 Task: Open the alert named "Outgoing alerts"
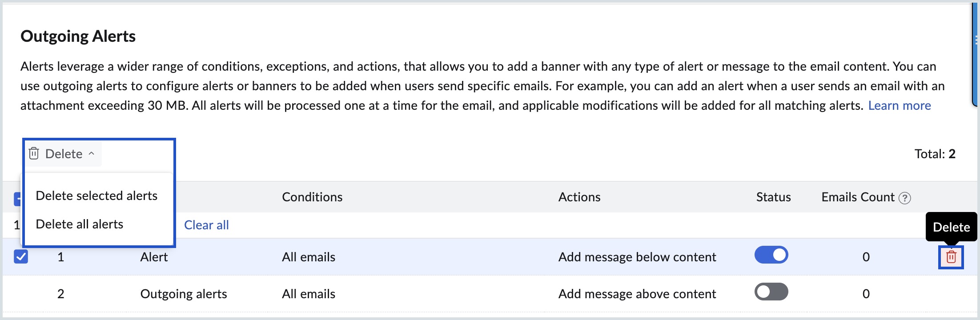(x=184, y=294)
